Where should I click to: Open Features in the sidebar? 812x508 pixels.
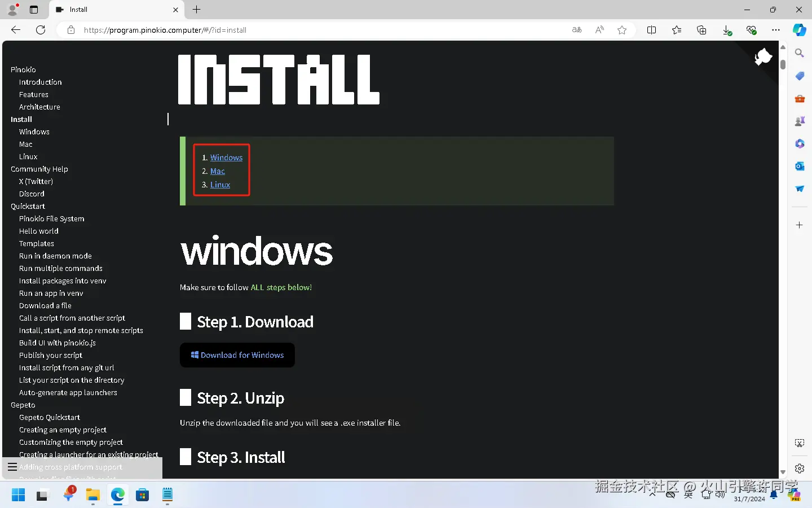tap(34, 94)
